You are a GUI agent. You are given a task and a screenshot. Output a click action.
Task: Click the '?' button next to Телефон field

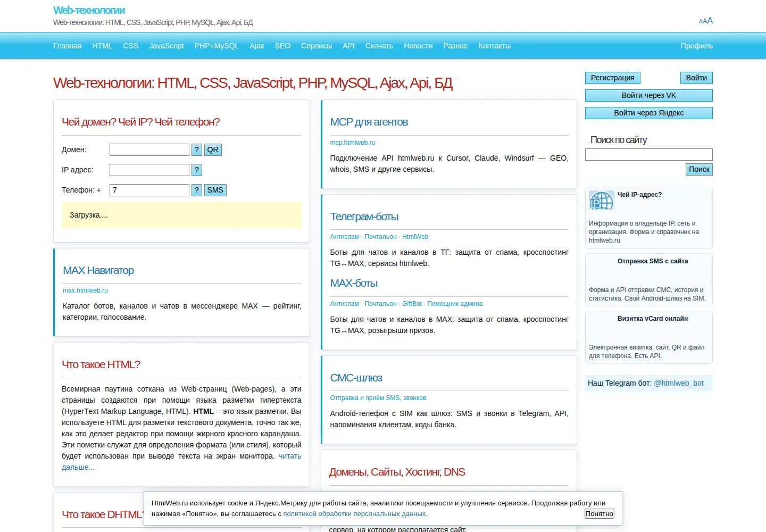click(x=197, y=190)
